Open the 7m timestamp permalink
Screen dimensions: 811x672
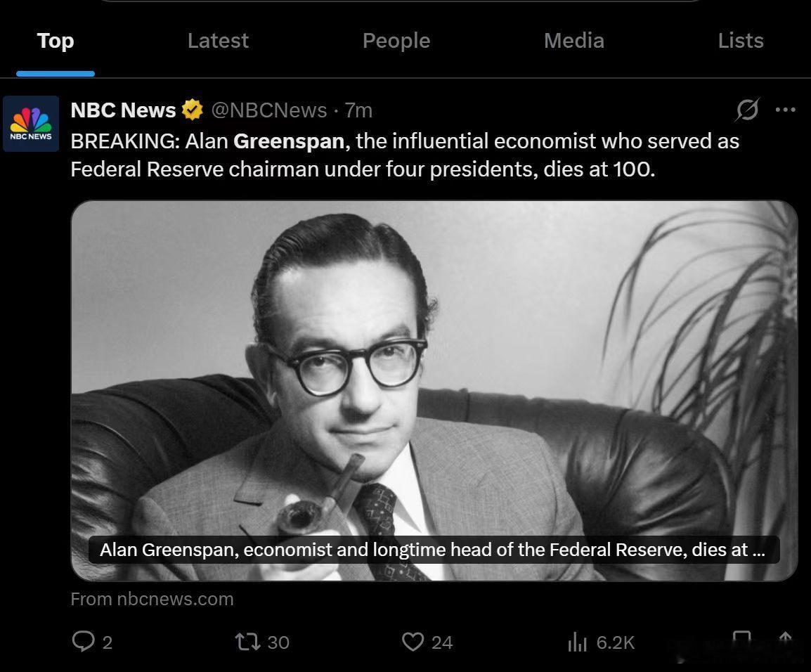358,110
